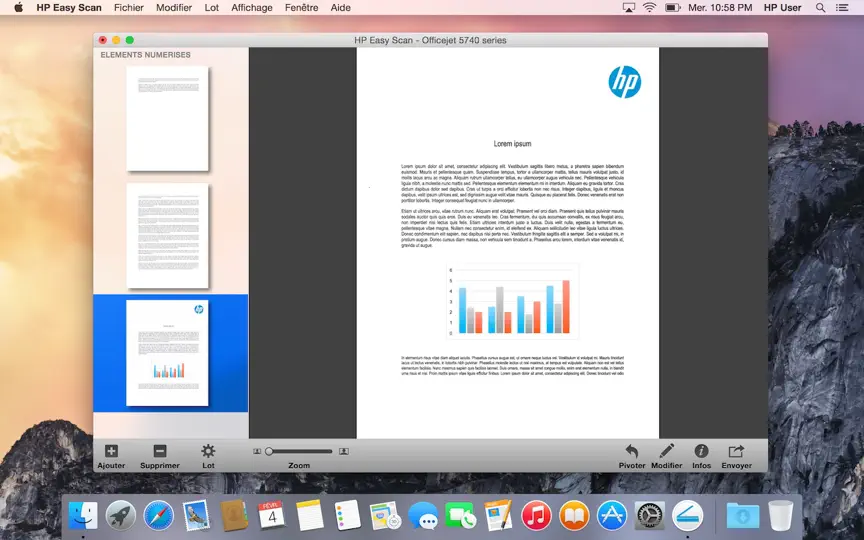Screen dimensions: 864x540
Task: Open the Apple menu
Action: 18,8
